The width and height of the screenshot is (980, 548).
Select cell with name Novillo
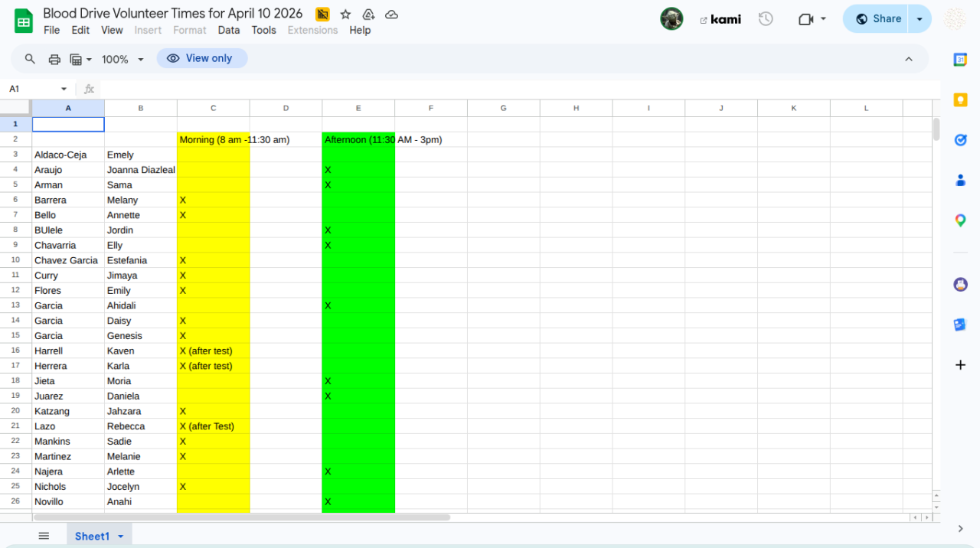click(68, 501)
